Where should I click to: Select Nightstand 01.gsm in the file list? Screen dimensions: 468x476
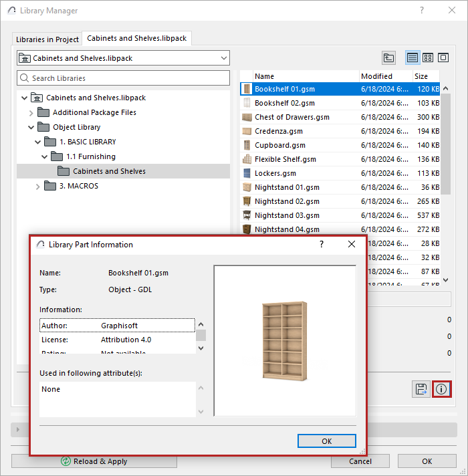point(340,187)
